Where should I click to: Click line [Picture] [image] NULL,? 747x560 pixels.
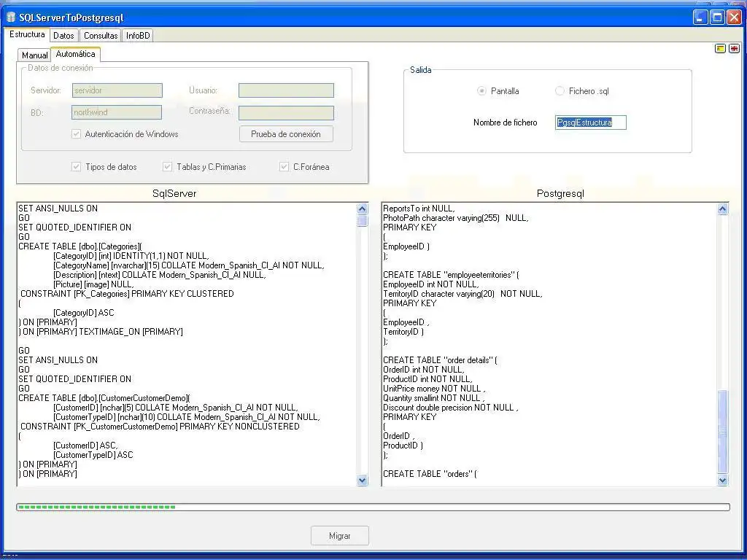click(93, 284)
